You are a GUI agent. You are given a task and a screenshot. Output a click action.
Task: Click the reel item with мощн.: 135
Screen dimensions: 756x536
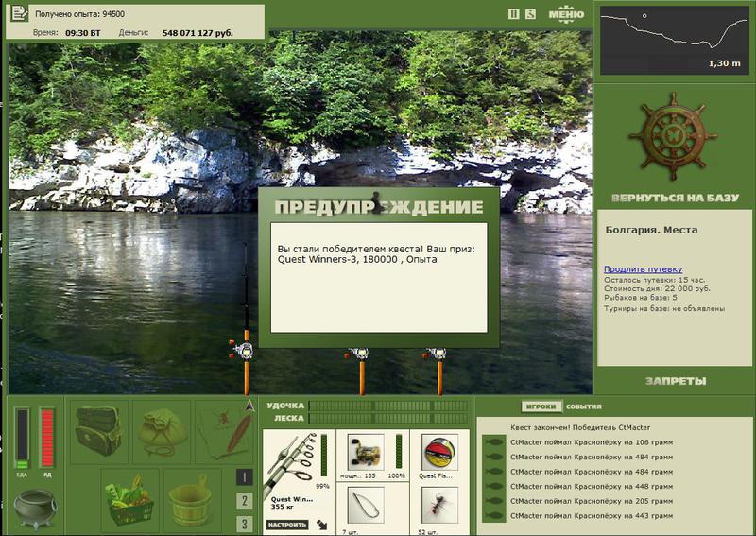coord(365,452)
